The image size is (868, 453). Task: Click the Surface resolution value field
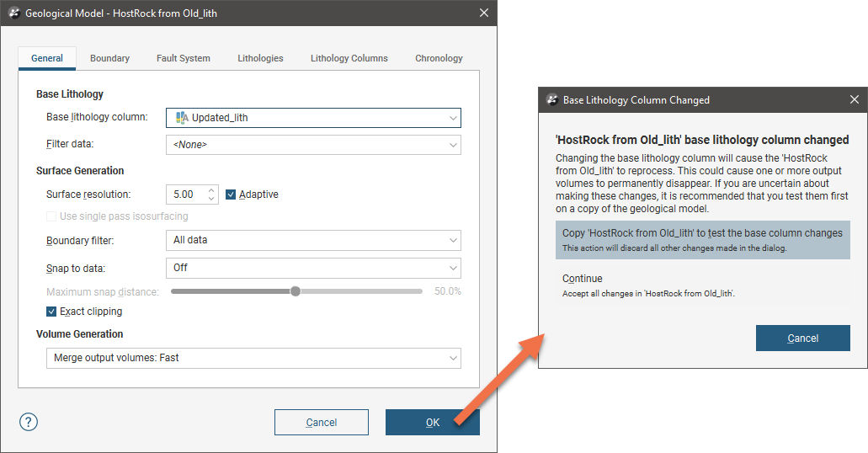[x=185, y=195]
